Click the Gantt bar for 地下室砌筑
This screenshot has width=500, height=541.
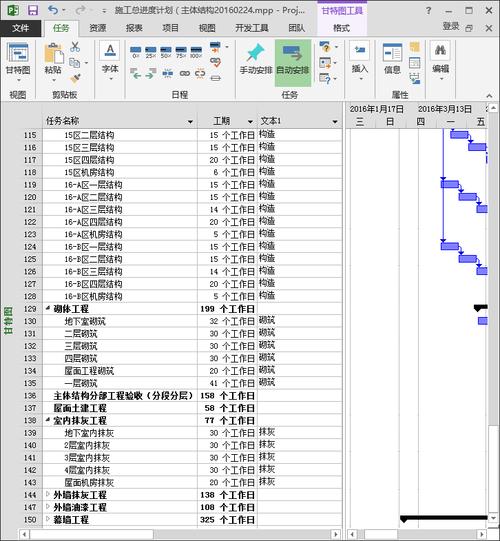pos(482,321)
